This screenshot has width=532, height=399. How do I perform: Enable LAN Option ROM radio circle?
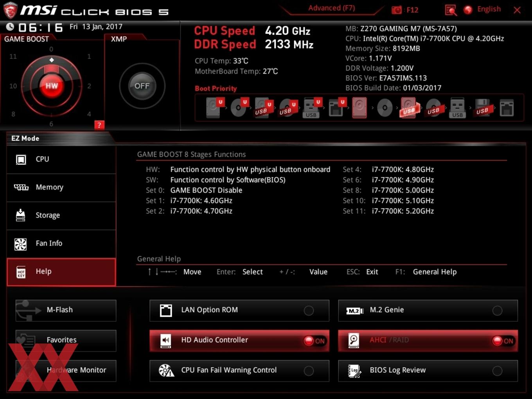point(309,311)
